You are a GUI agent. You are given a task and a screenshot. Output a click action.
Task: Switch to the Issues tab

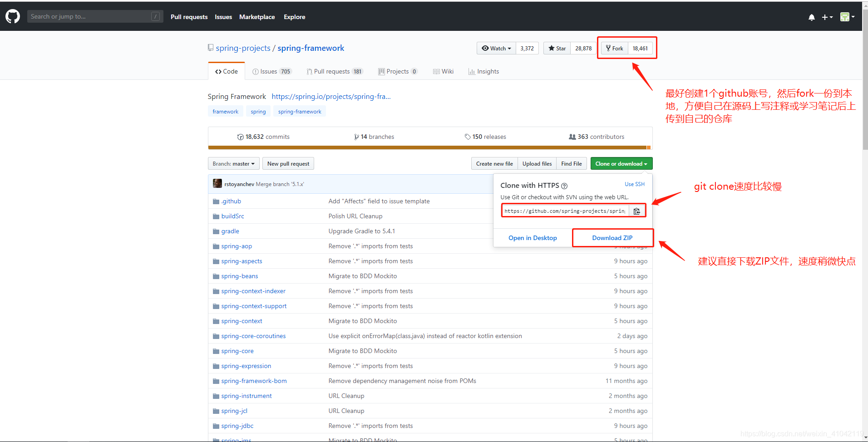point(271,71)
